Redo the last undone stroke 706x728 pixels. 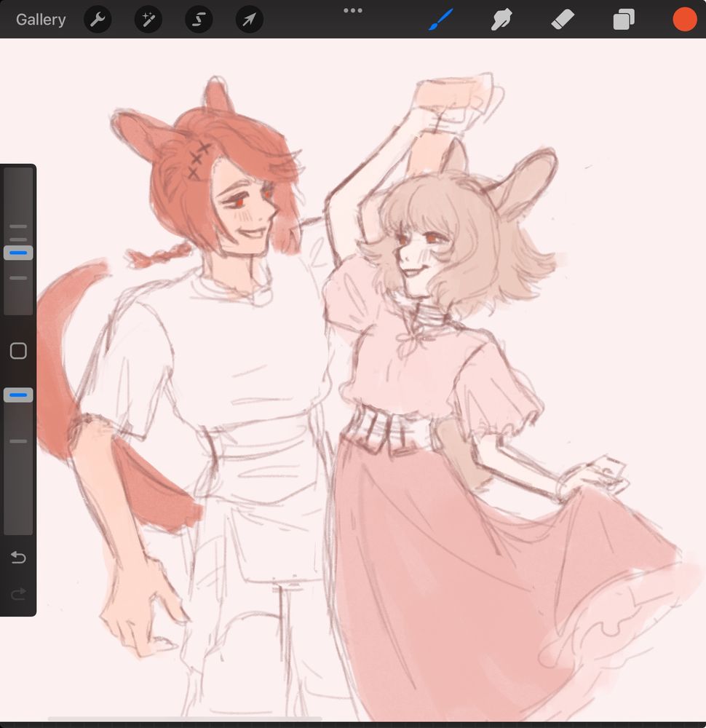18,594
